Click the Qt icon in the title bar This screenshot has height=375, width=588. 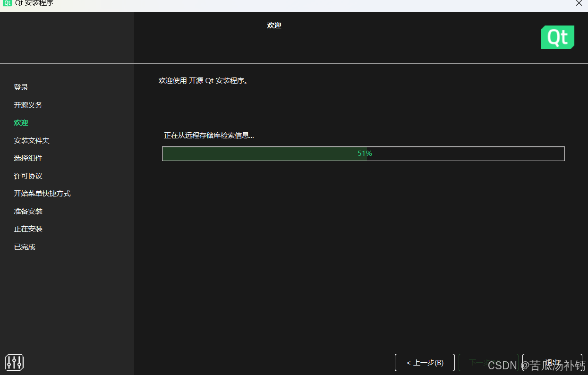pyautogui.click(x=7, y=3)
